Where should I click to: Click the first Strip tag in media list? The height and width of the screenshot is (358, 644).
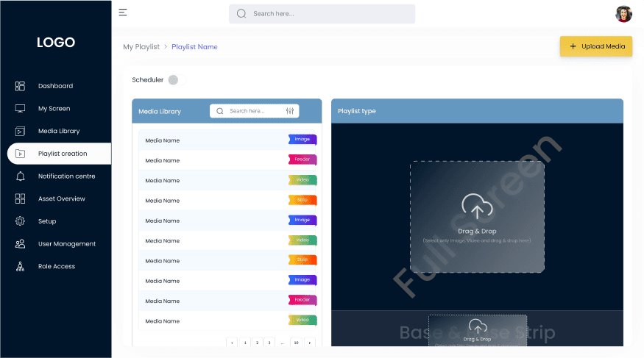(302, 200)
